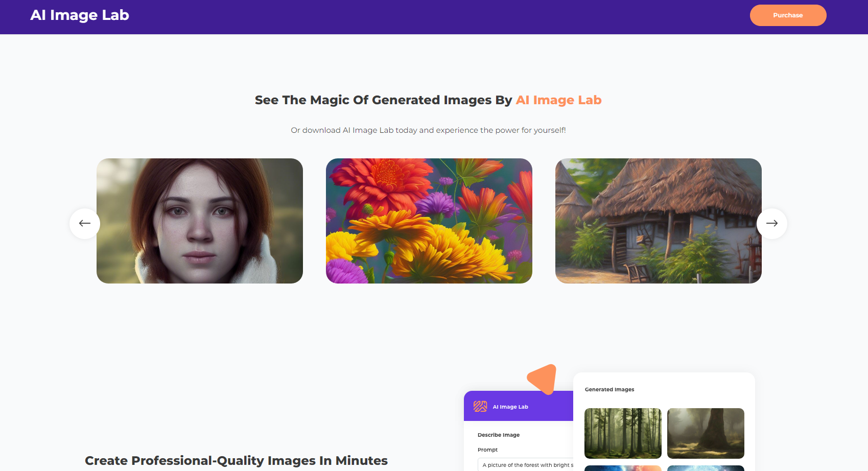868x471 pixels.
Task: Click the blue galaxy thumbnail at bottom right
Action: pyautogui.click(x=706, y=467)
